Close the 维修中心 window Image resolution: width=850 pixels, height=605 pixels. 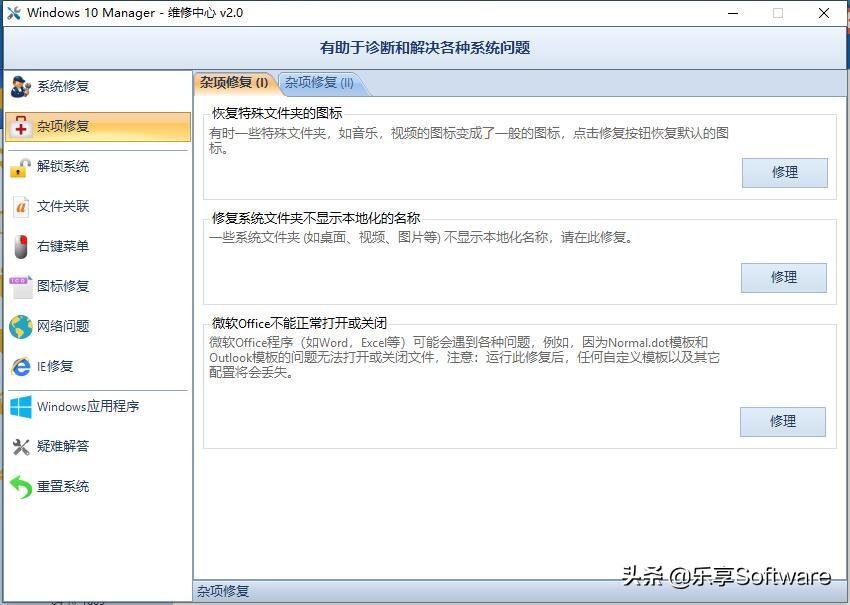(x=823, y=13)
